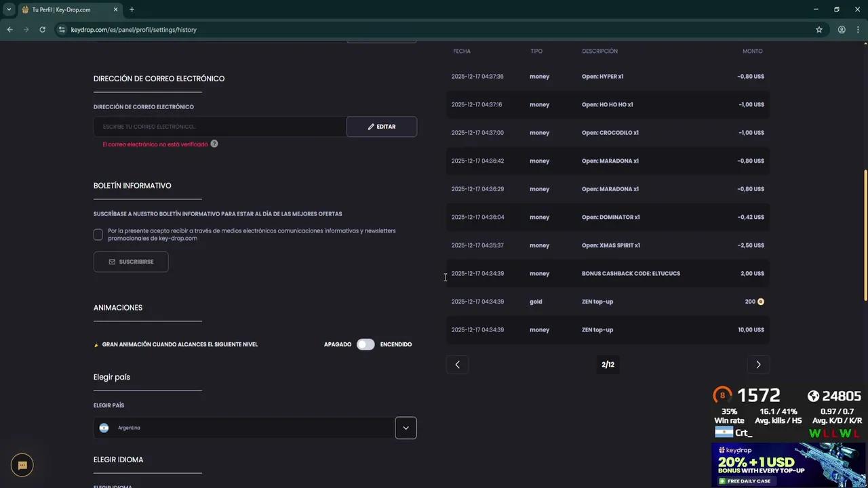Bookmark this page with the star icon

point(819,30)
